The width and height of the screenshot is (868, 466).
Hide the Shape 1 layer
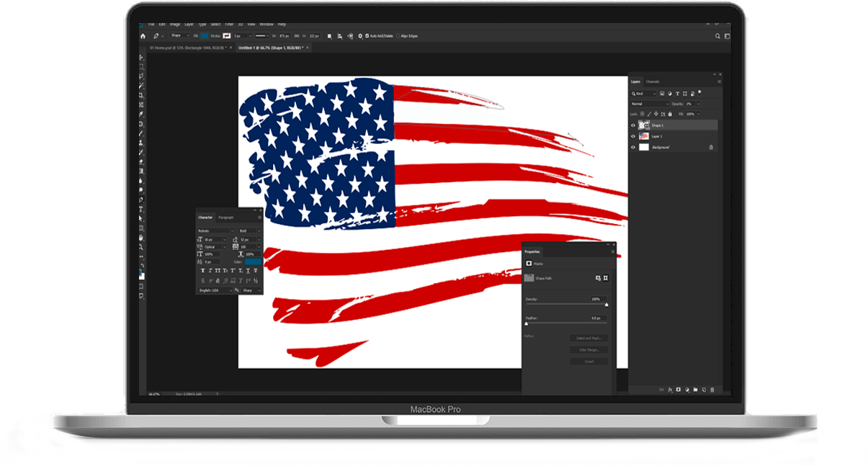pos(633,125)
